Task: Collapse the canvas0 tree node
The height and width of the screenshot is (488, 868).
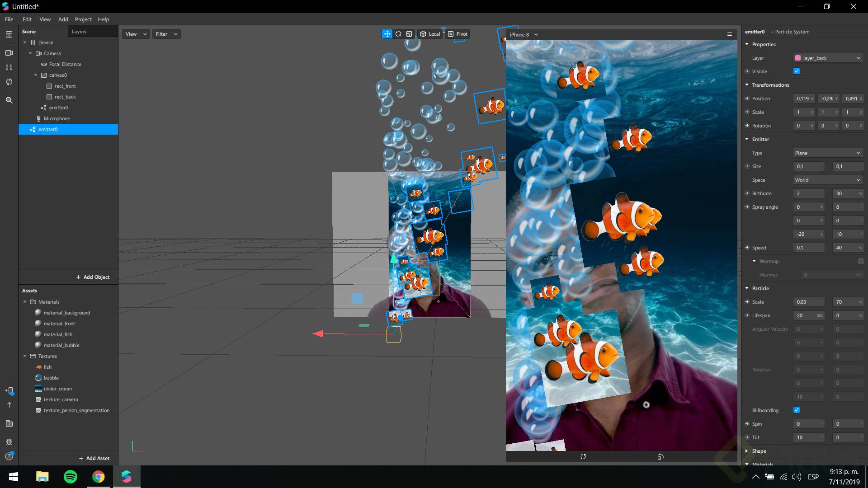Action: point(36,75)
